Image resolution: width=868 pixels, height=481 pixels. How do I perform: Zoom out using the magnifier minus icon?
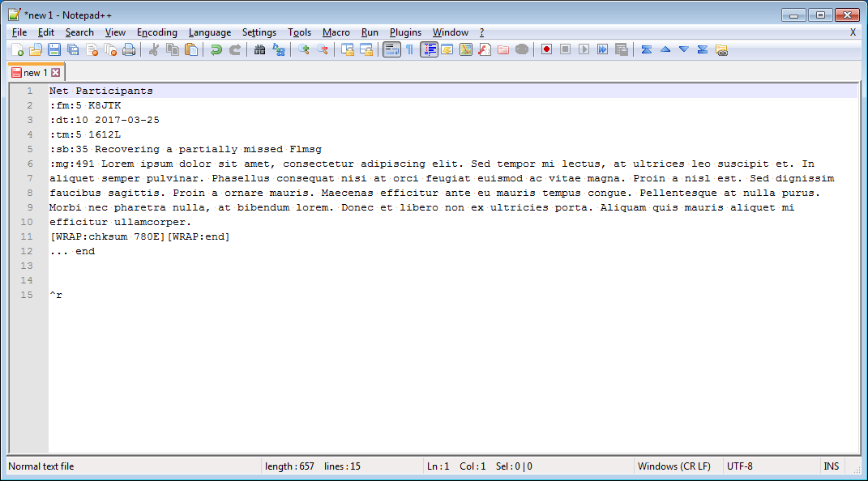tap(323, 49)
